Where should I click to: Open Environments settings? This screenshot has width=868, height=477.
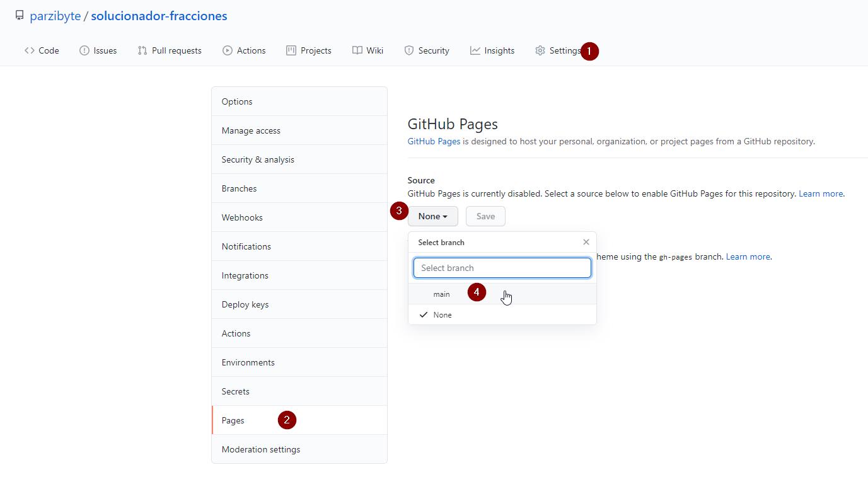pos(299,362)
